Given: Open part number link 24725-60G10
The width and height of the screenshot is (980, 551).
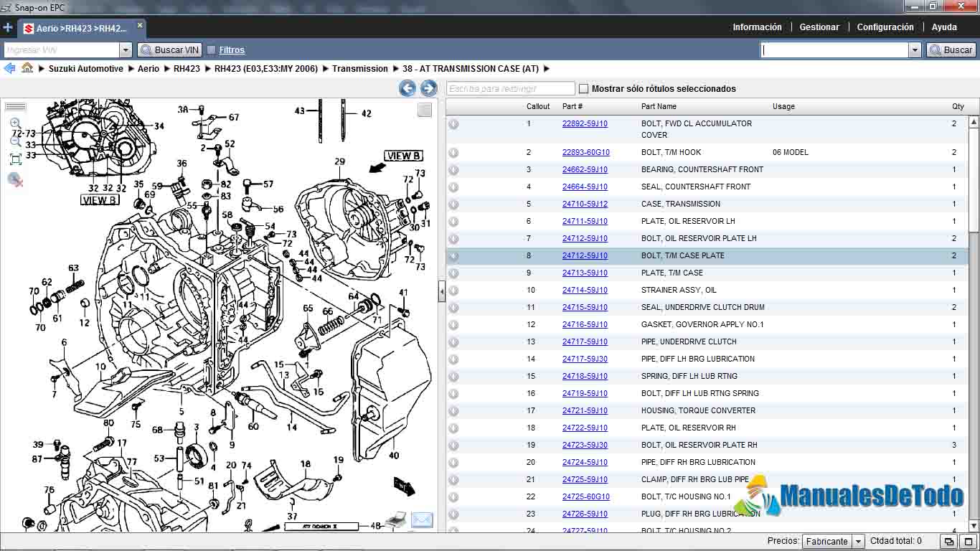Looking at the screenshot, I should coord(586,497).
